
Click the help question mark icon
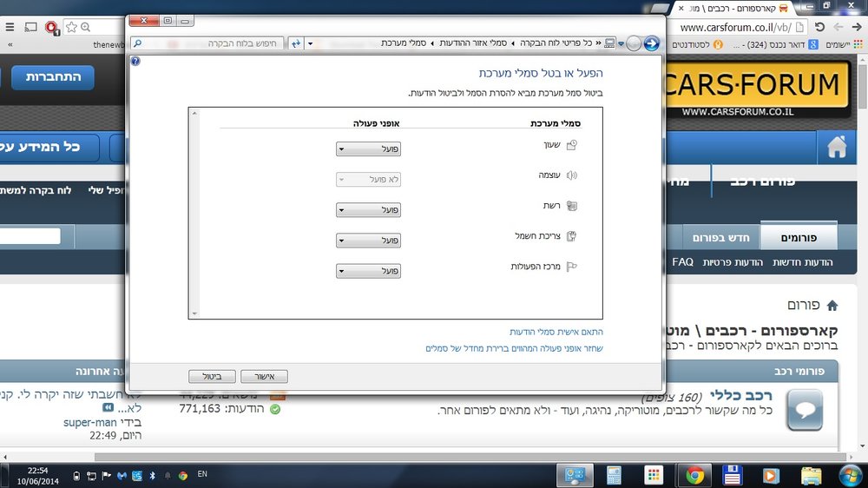click(x=135, y=61)
